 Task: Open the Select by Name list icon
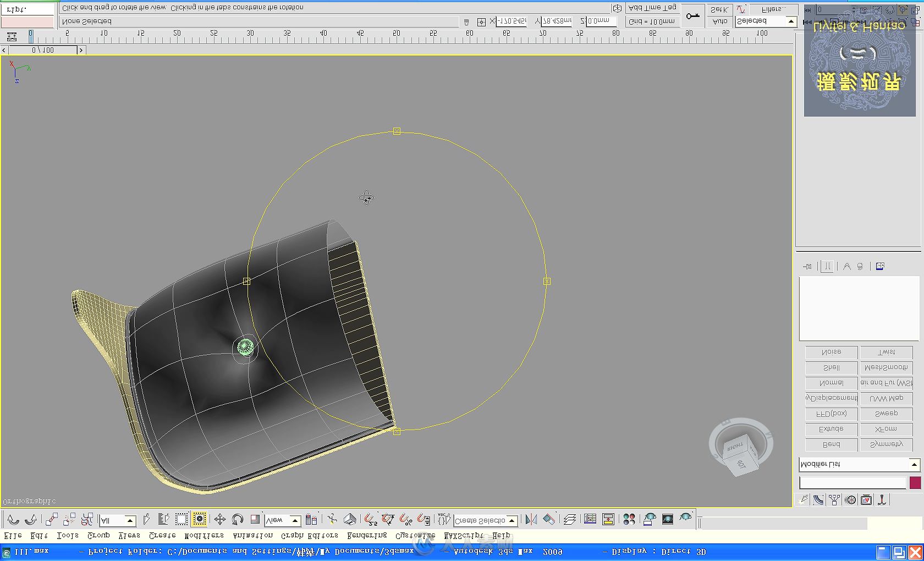tap(163, 519)
